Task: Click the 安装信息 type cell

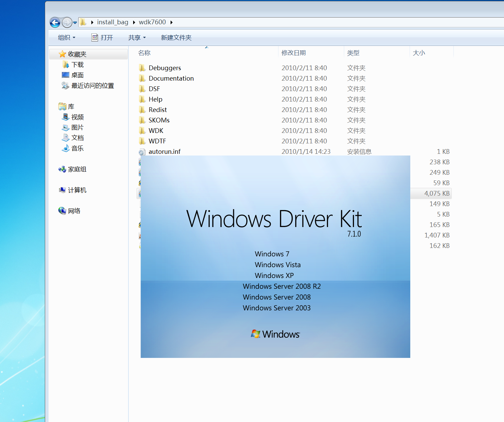Action: click(x=359, y=151)
